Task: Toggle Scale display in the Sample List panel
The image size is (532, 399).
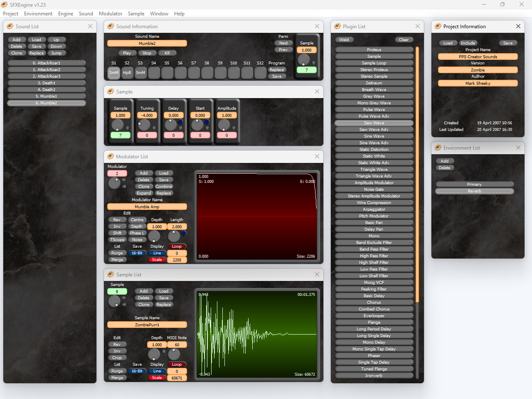Action: tap(157, 378)
